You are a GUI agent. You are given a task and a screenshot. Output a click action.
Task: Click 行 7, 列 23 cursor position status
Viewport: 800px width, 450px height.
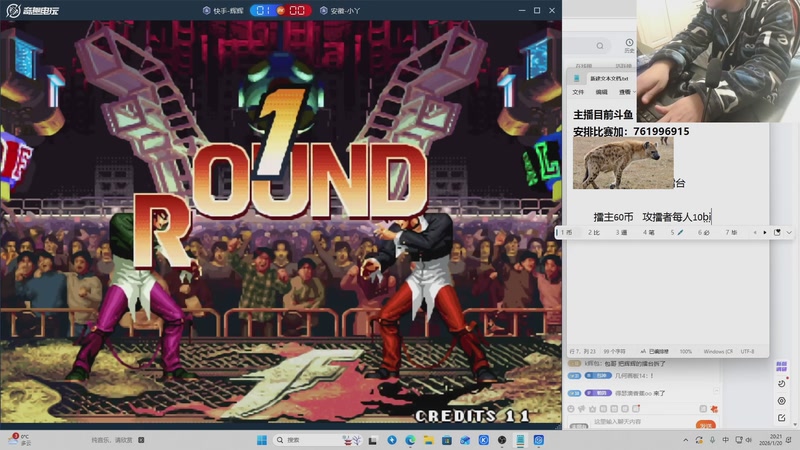click(582, 352)
